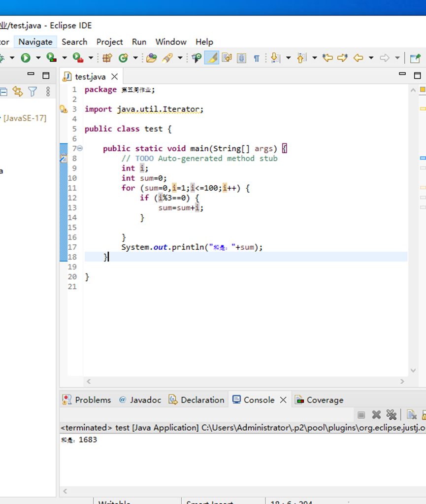The height and width of the screenshot is (504, 426).
Task: Click the green Run button in toolbar
Action: [25, 58]
